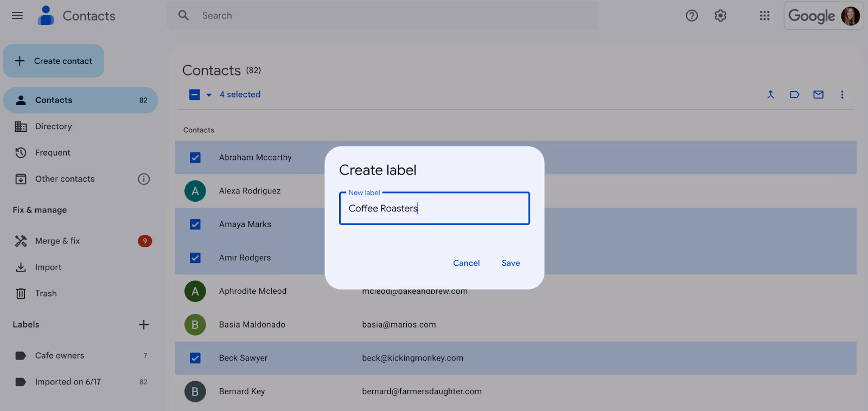Image resolution: width=868 pixels, height=411 pixels.
Task: Click Save in Create label dialog
Action: (511, 263)
